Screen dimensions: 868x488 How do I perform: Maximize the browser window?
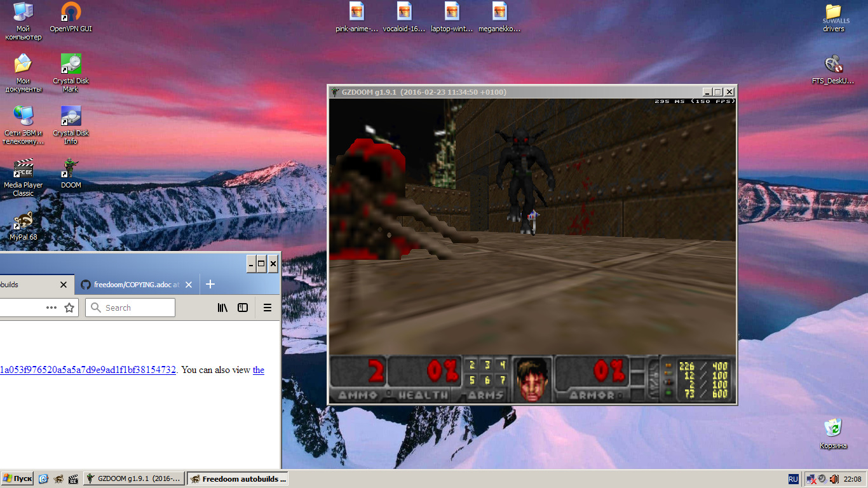point(262,264)
